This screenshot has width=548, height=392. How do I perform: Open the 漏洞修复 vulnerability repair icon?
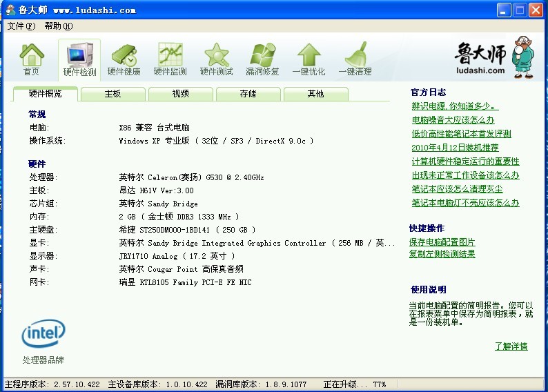pos(262,59)
